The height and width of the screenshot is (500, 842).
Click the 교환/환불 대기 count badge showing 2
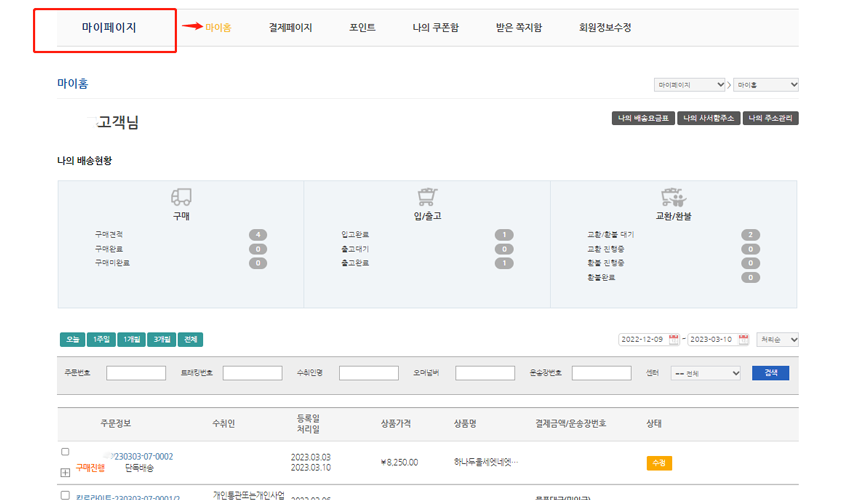[750, 234]
